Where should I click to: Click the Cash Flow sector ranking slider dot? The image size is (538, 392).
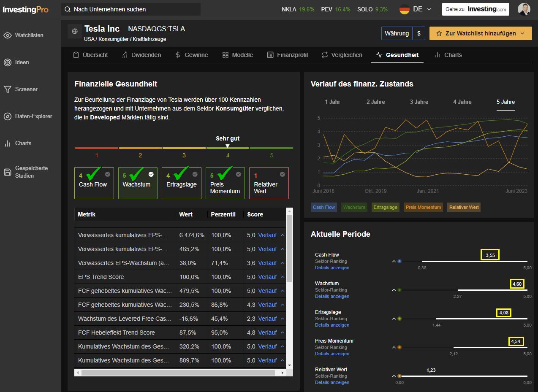(x=399, y=261)
